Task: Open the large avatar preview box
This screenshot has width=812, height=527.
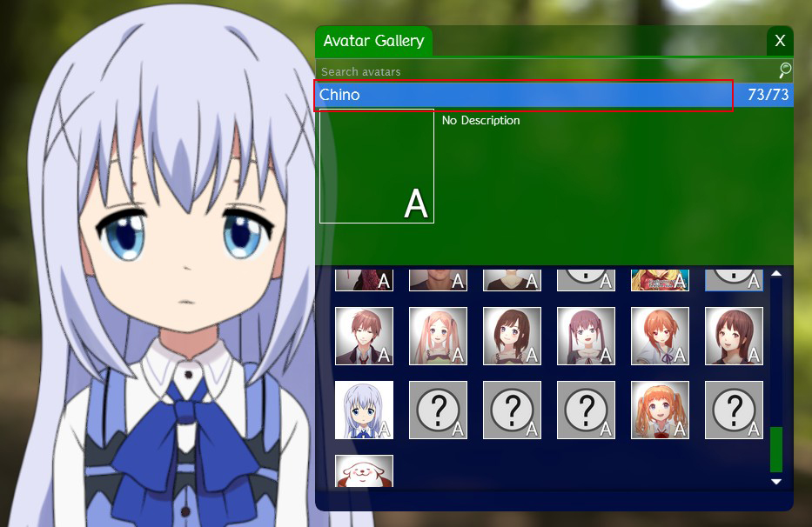Action: (377, 166)
